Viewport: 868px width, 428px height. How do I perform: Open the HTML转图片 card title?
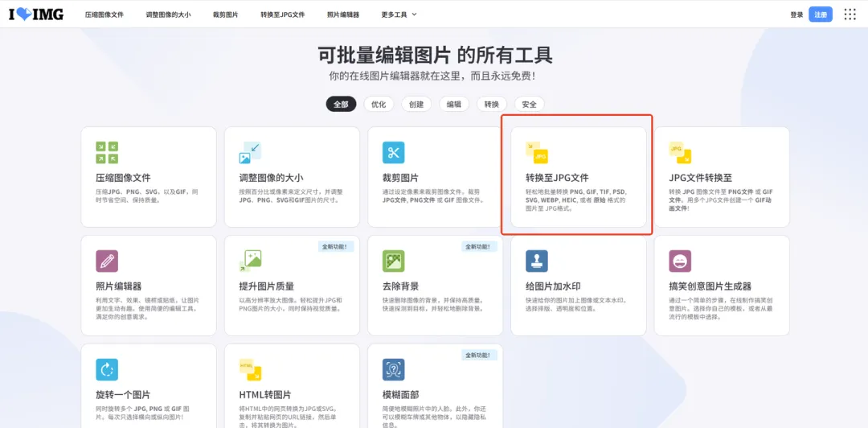(264, 395)
